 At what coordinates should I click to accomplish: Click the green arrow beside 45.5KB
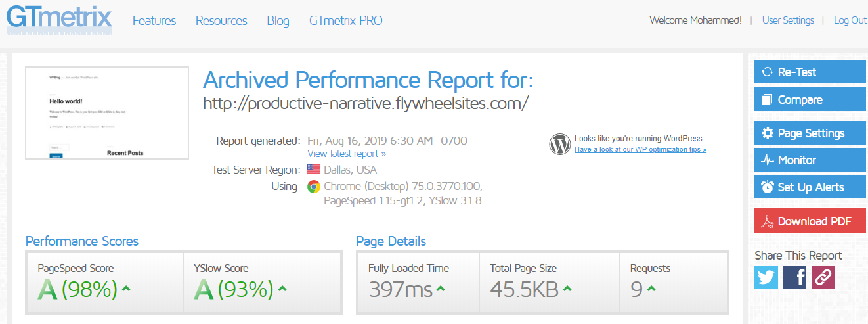pyautogui.click(x=567, y=288)
